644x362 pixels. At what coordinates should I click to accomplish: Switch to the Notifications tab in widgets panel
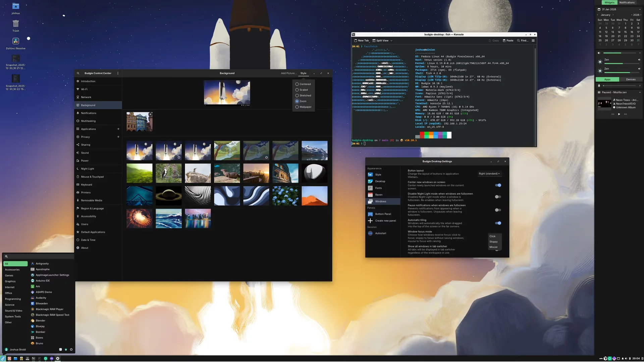[x=627, y=2]
